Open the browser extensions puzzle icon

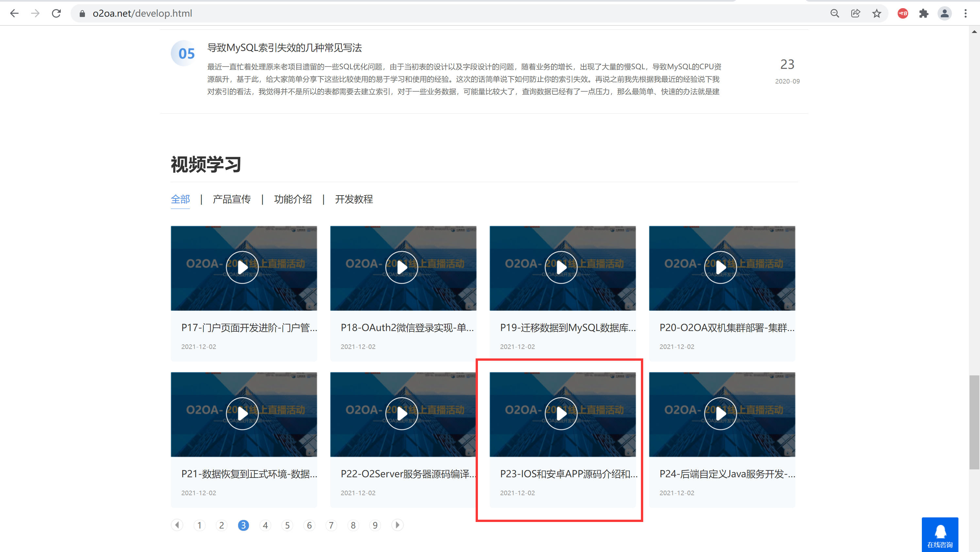[924, 13]
